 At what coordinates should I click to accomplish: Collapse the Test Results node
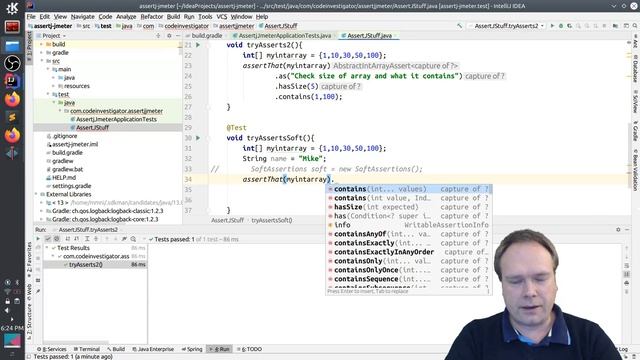[47, 248]
